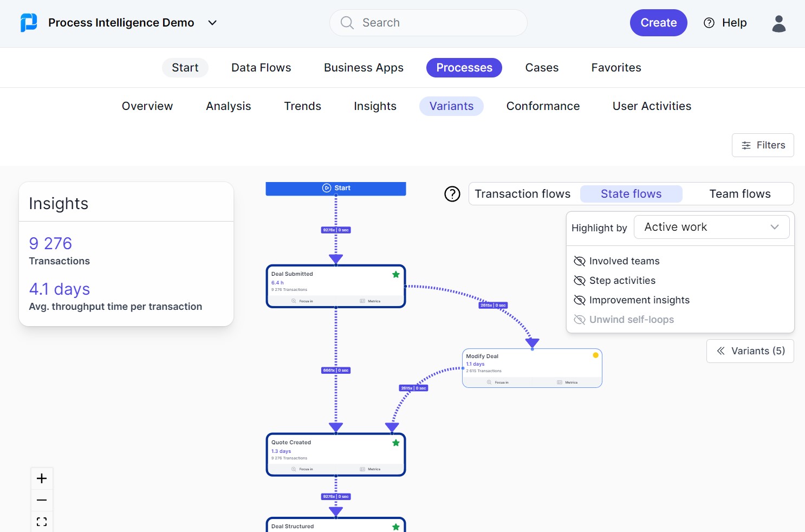Viewport: 805px width, 532px height.
Task: Click the Create button
Action: tap(658, 23)
